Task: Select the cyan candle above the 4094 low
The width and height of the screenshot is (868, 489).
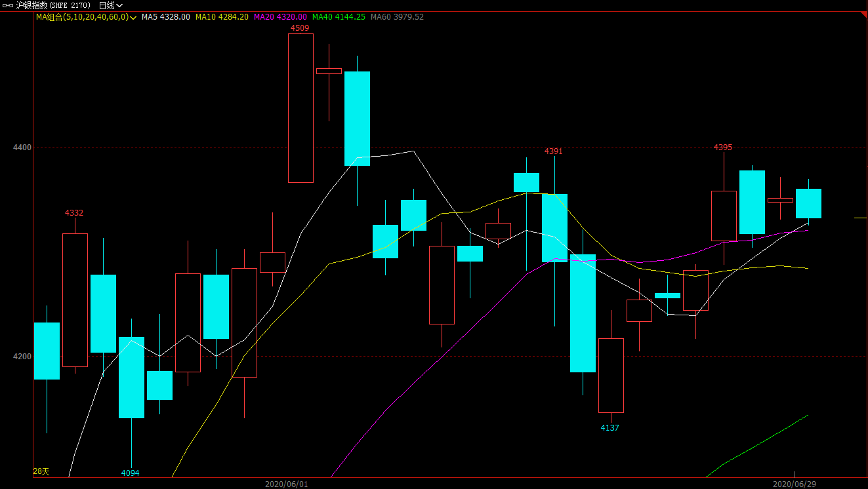Action: click(x=131, y=378)
